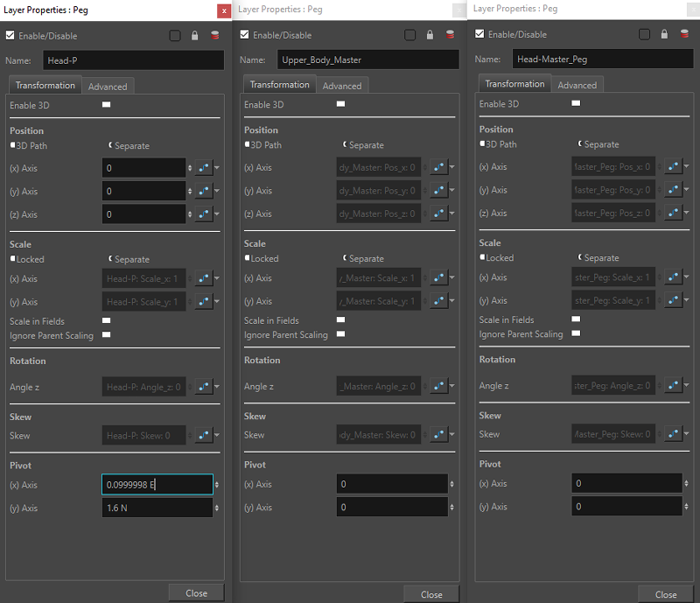Image resolution: width=700 pixels, height=603 pixels.
Task: Click the lock icon in Upper_Body_Master panel
Action: point(430,35)
